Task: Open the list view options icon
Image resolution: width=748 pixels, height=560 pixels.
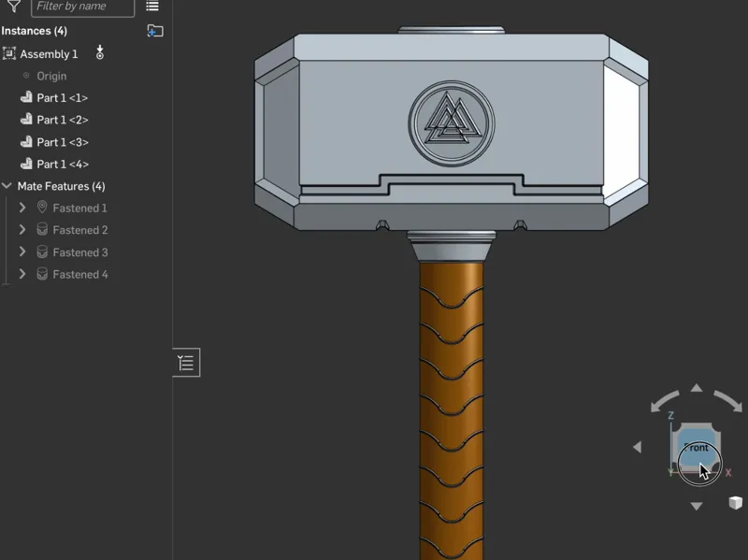Action: [152, 7]
